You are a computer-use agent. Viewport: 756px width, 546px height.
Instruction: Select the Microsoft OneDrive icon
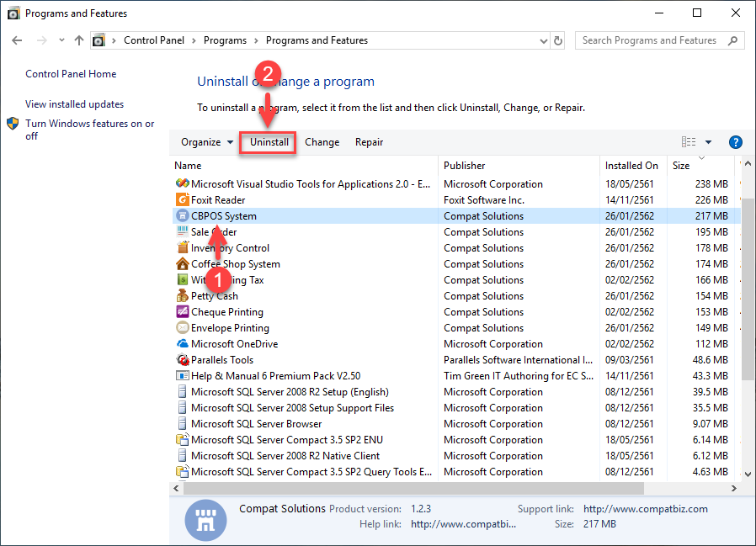click(x=182, y=343)
